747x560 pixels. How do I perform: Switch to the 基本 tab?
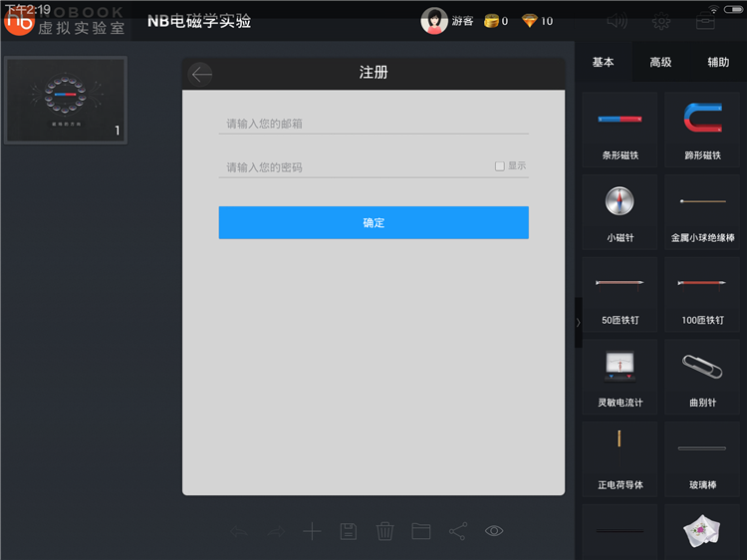[604, 62]
